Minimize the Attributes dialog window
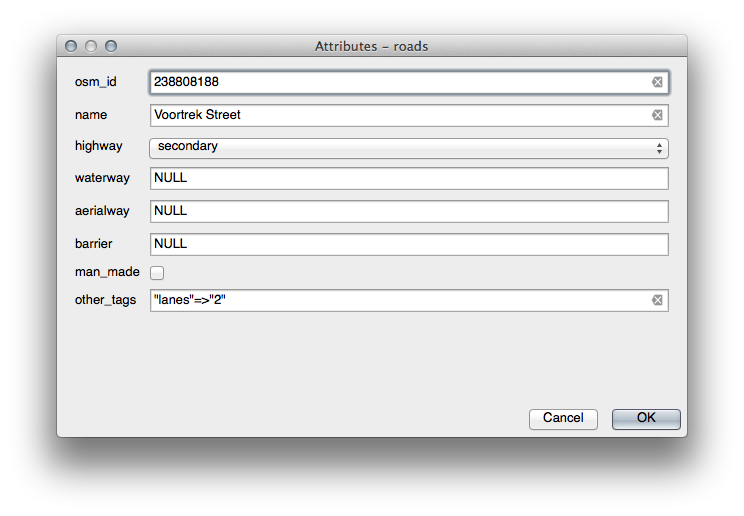The image size is (744, 516). pos(91,46)
